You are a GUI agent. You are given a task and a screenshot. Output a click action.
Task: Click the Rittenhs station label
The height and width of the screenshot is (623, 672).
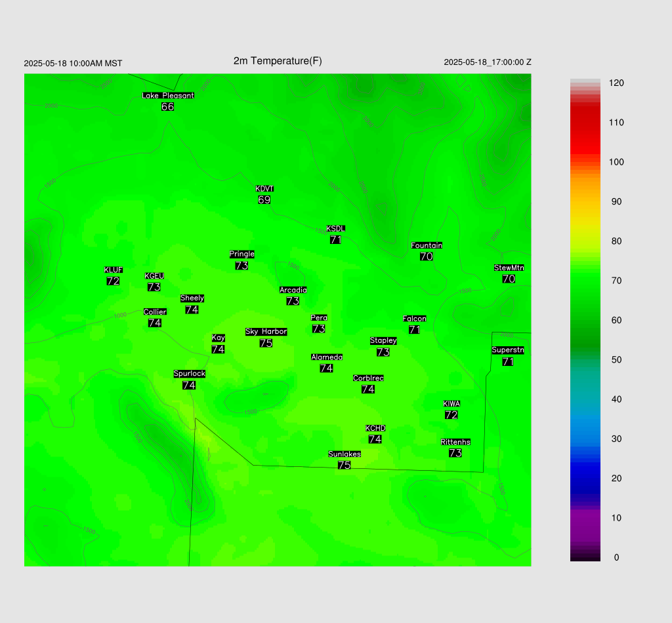tap(455, 442)
